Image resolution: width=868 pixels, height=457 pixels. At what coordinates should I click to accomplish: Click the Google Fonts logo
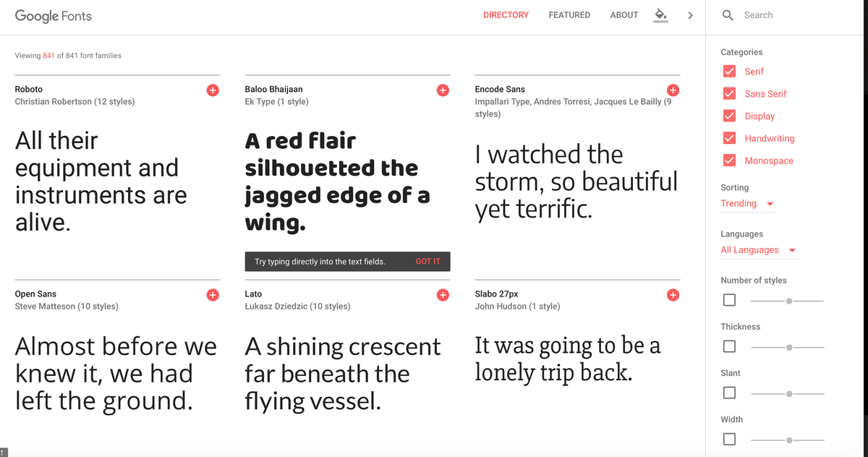pos(54,16)
